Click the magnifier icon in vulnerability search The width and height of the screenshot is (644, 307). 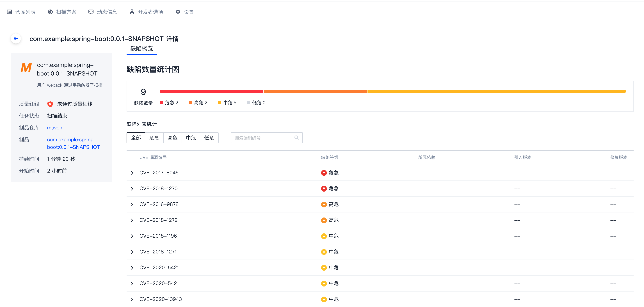[296, 138]
